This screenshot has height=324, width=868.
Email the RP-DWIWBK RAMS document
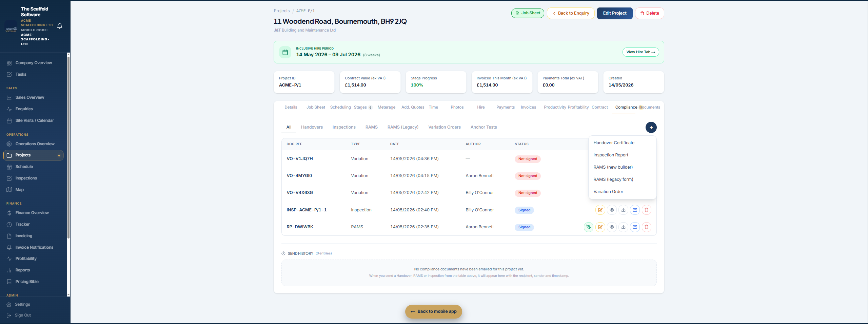635,227
